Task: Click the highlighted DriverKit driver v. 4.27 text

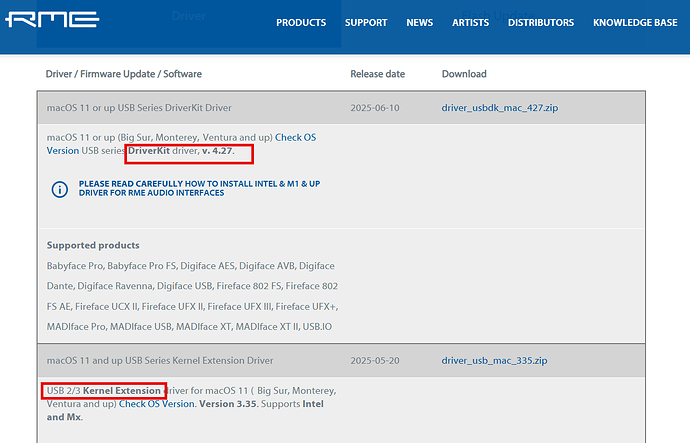Action: coord(190,151)
